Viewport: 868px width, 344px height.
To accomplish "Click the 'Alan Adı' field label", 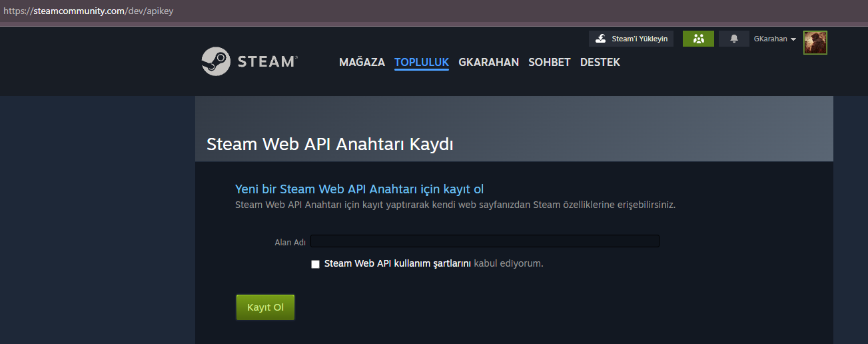I will [x=290, y=242].
